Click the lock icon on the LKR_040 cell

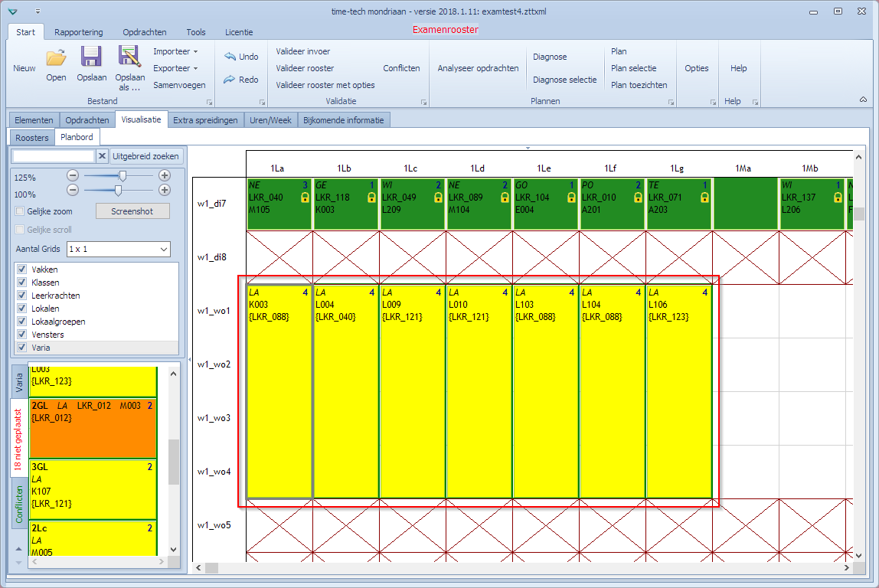pyautogui.click(x=305, y=198)
